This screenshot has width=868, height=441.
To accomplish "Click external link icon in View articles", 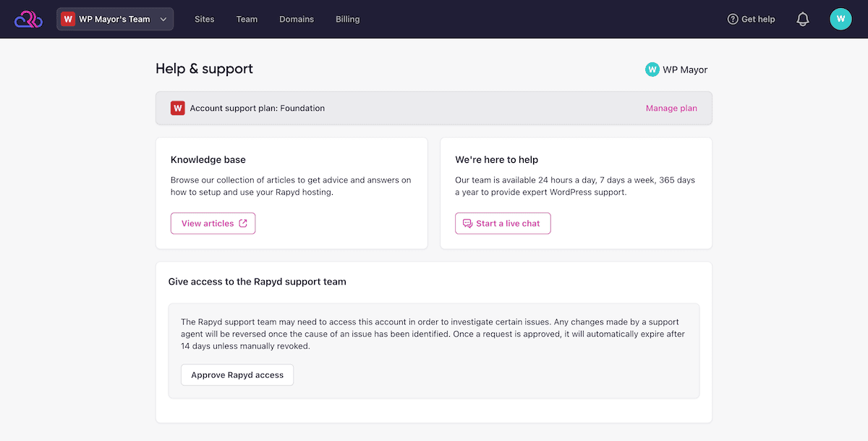I will click(x=243, y=224).
